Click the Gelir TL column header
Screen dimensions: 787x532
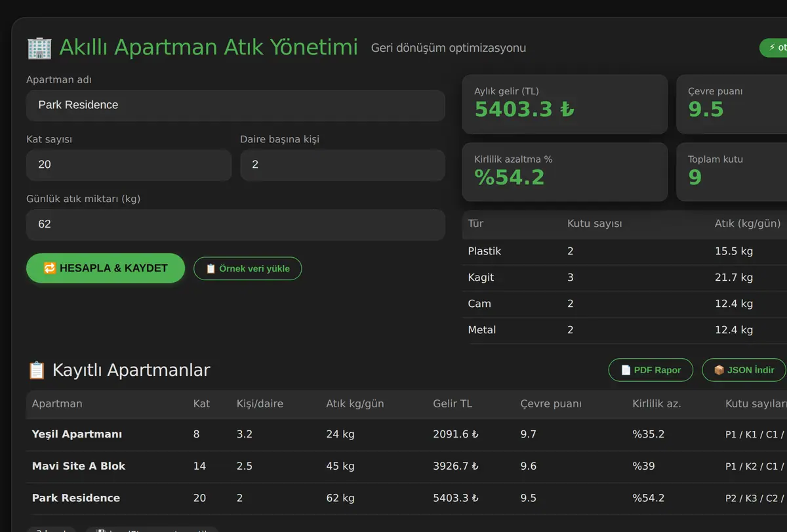452,403
